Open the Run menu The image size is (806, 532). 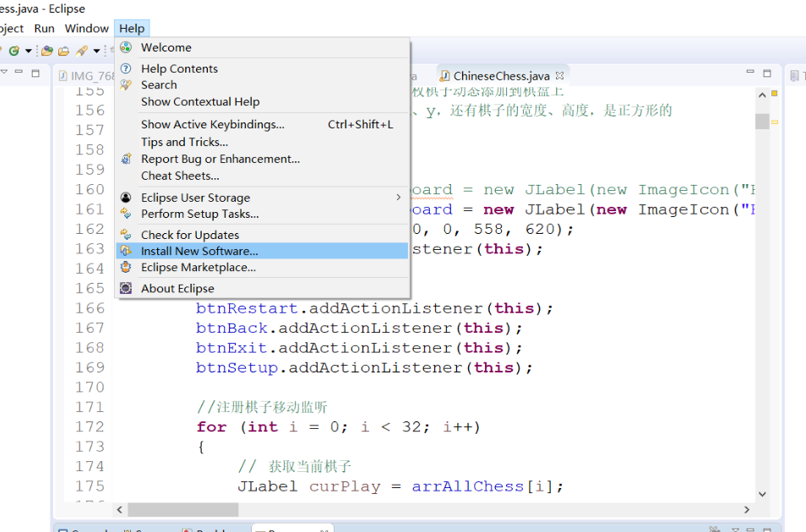[44, 28]
